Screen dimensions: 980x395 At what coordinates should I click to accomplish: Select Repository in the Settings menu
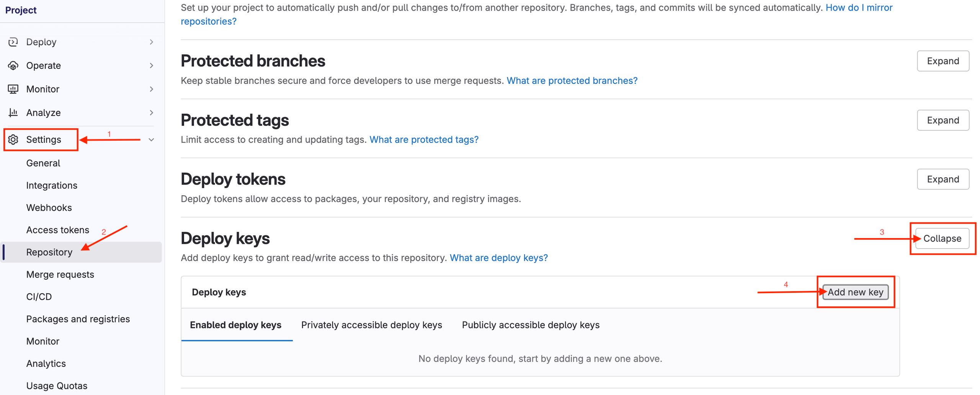coord(49,252)
